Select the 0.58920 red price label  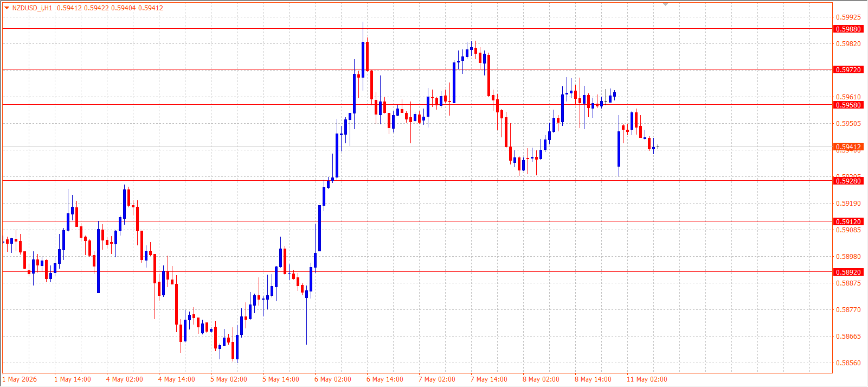[848, 272]
